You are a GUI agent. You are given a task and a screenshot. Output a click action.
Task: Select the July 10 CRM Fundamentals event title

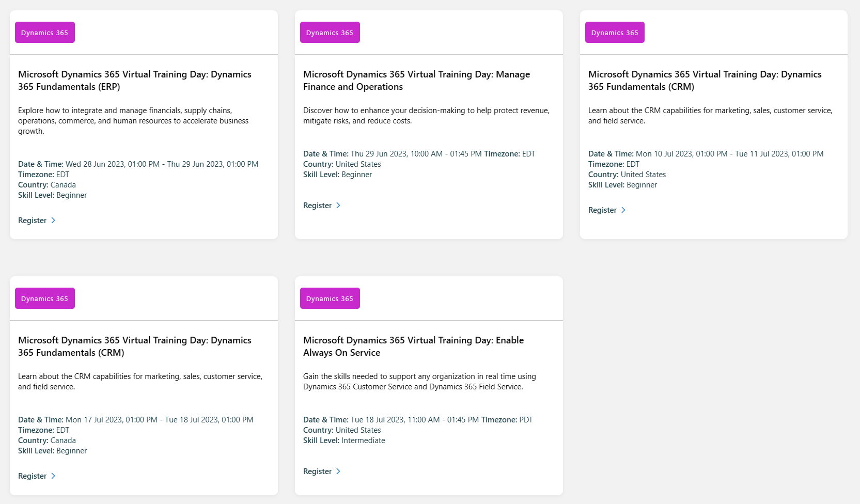point(705,80)
